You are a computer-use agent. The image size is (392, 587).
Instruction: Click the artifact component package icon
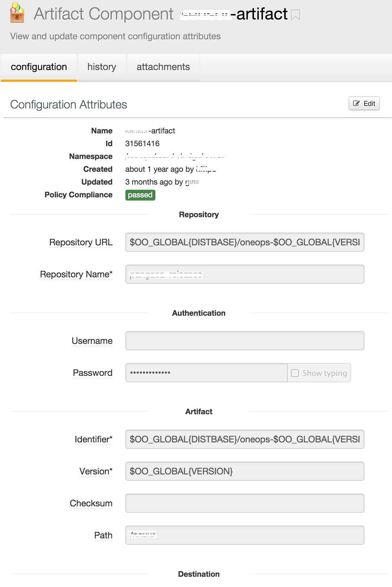(x=17, y=13)
